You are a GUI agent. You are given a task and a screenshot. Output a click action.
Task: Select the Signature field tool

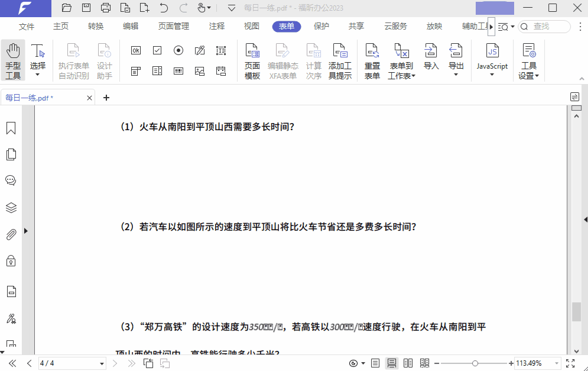coord(200,50)
